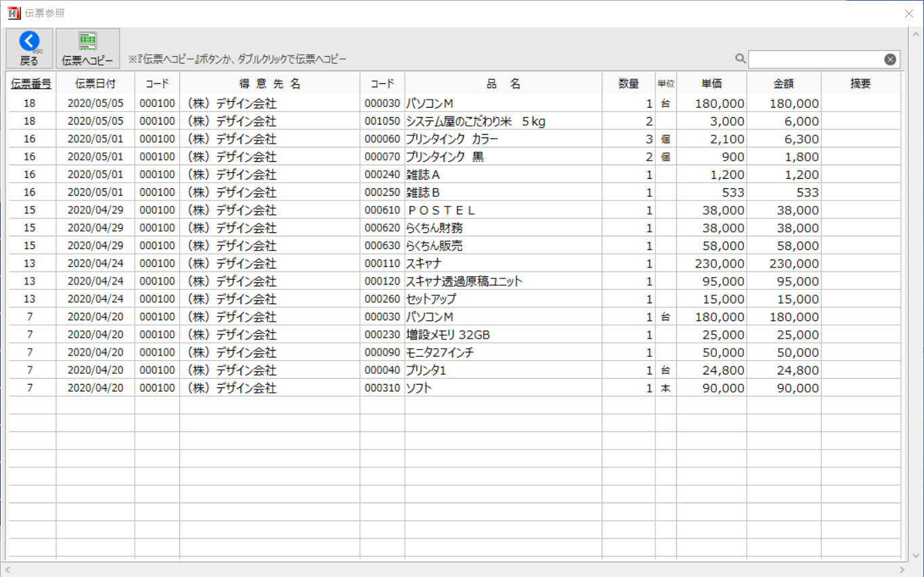This screenshot has width=924, height=577.
Task: Select the 増設メモリ 32GB row
Action: pyautogui.click(x=447, y=335)
